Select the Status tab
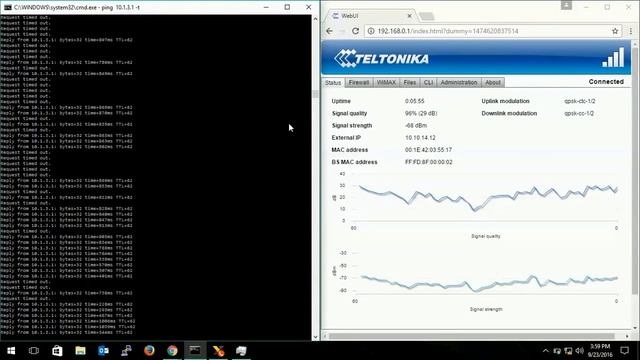This screenshot has width=640, height=360. pos(333,83)
